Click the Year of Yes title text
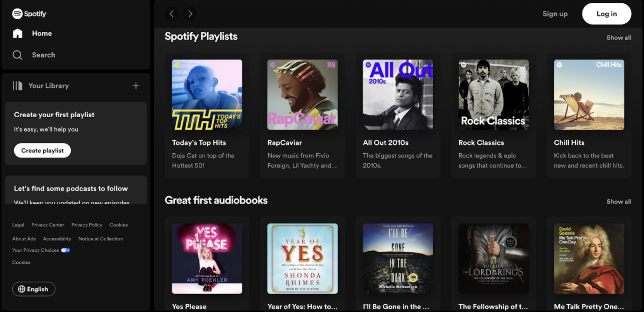644x312 pixels. 302,307
